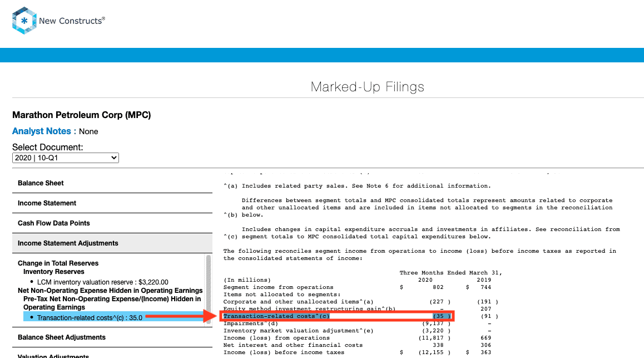Click the highlighted Transaction-related costs row in filing

tap(337, 316)
